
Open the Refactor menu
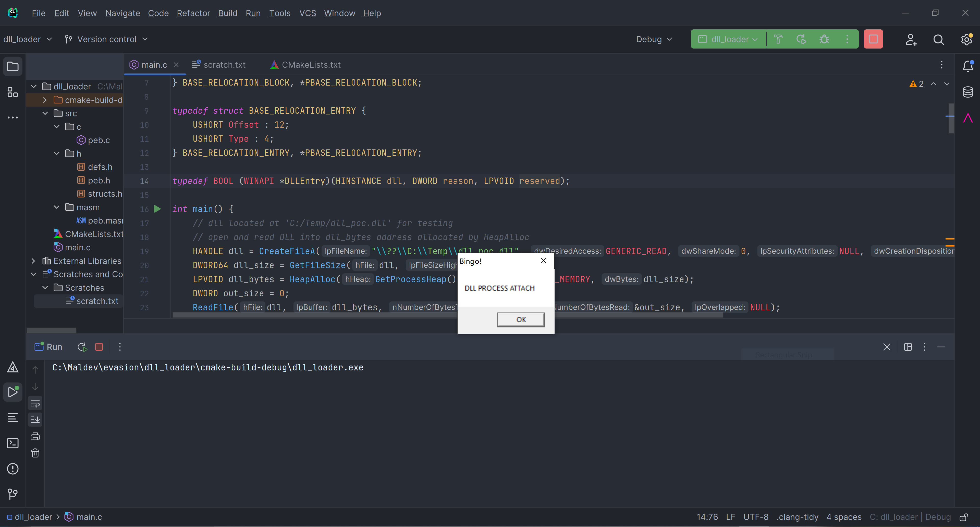coord(193,13)
